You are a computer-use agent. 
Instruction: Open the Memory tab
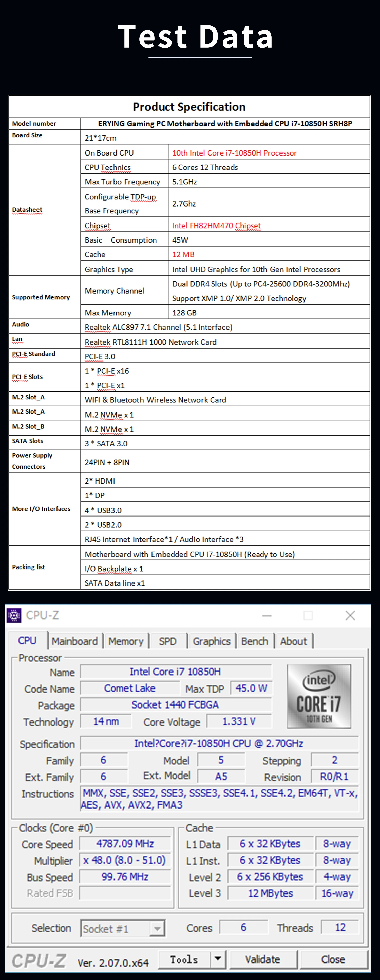pos(126,641)
